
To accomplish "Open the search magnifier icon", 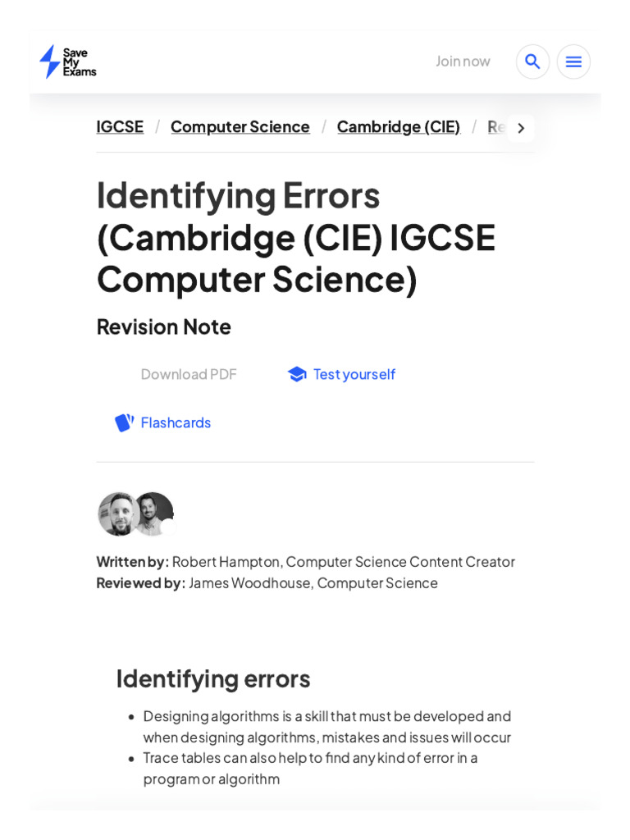I will [x=532, y=62].
